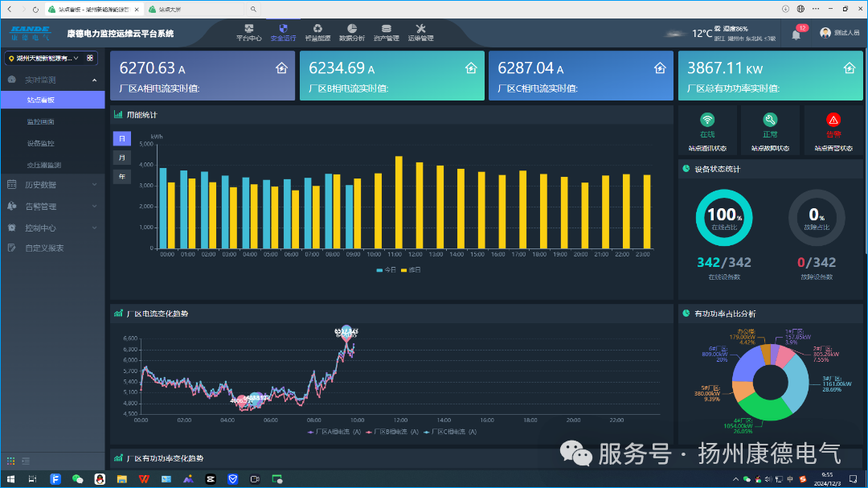Click the 资产管理 database icon
Image resolution: width=868 pixels, height=488 pixels.
pyautogui.click(x=387, y=29)
